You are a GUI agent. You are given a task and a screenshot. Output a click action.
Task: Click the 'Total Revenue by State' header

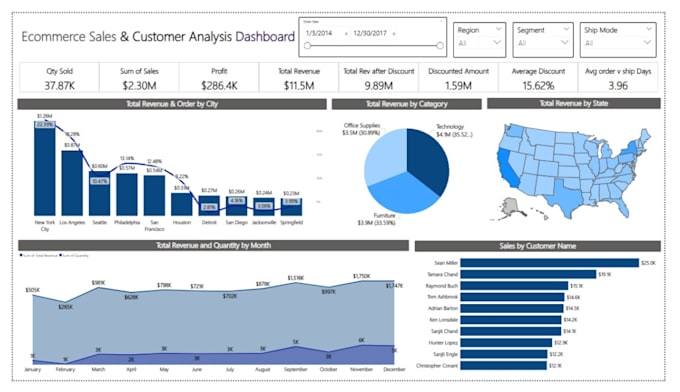tap(574, 104)
